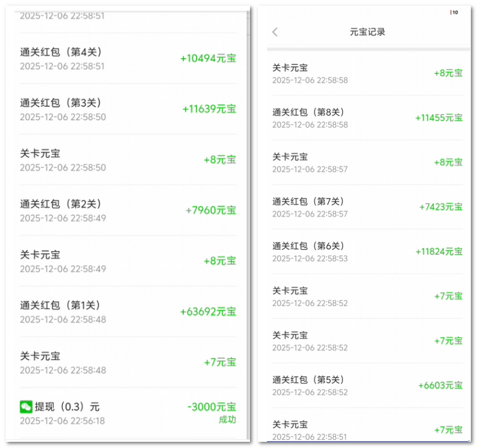Screen dimensions: 477x448
Task: Click the +63692元宝 reward amount
Action: pyautogui.click(x=208, y=312)
